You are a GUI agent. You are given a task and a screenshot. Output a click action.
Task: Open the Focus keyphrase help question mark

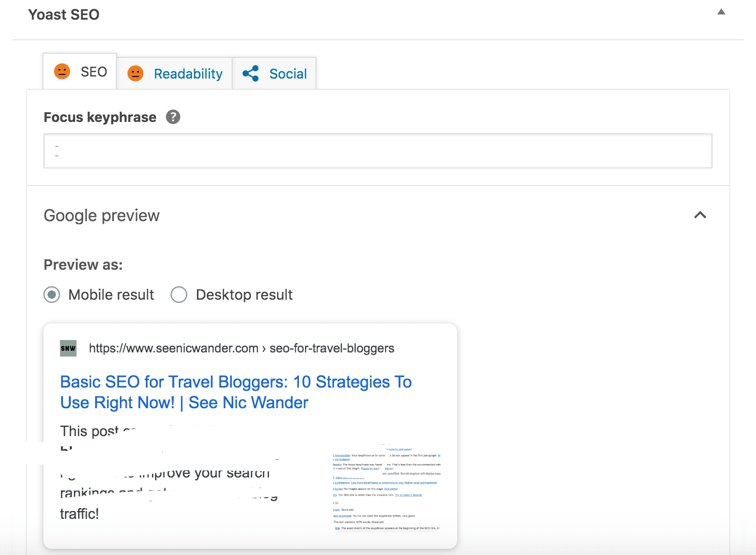173,117
